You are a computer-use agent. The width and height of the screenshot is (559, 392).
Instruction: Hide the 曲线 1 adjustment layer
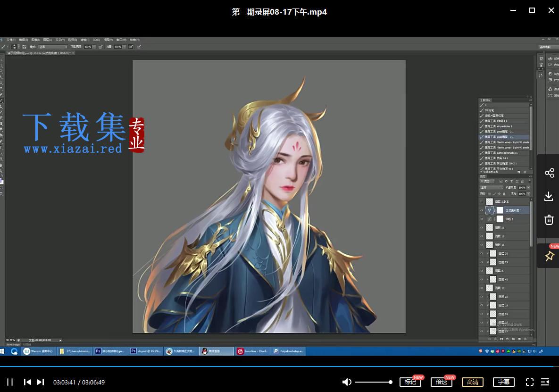[482, 219]
